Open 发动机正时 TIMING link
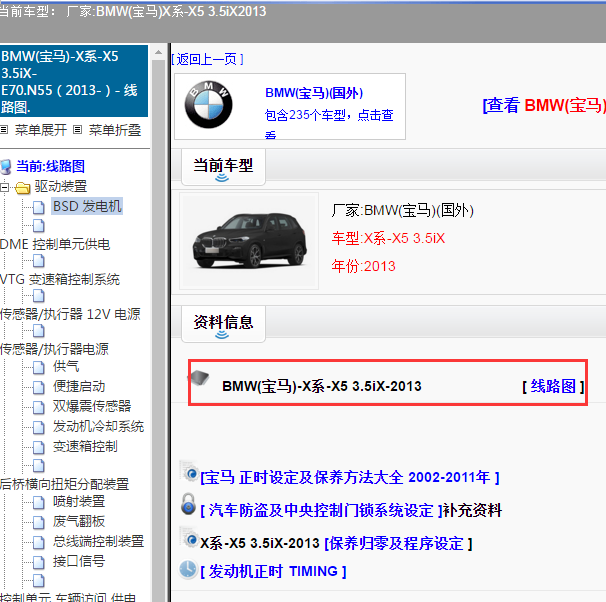Screen dimensions: 606x602 pyautogui.click(x=273, y=571)
